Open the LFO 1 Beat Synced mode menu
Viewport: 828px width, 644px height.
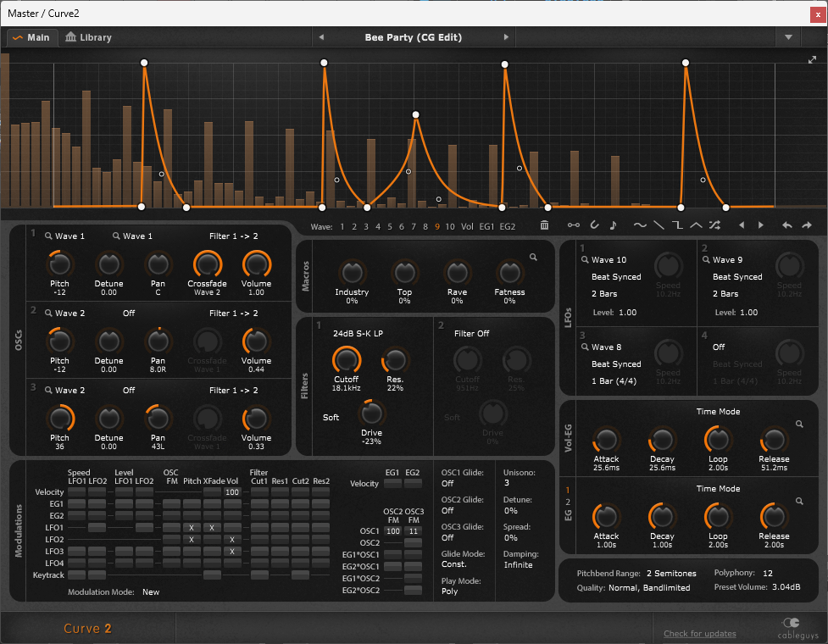pos(616,276)
